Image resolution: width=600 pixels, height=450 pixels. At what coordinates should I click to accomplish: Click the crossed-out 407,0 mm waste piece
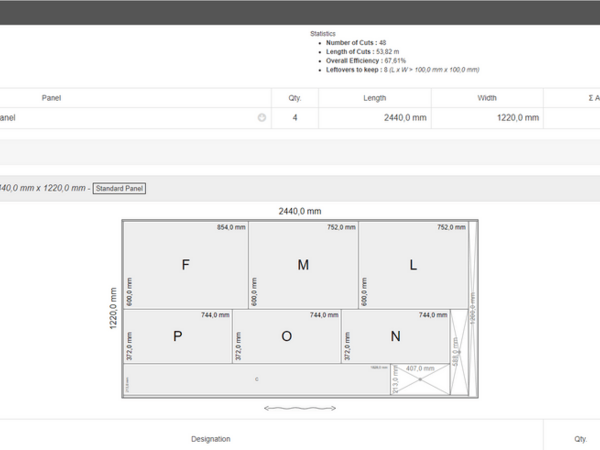tap(420, 381)
